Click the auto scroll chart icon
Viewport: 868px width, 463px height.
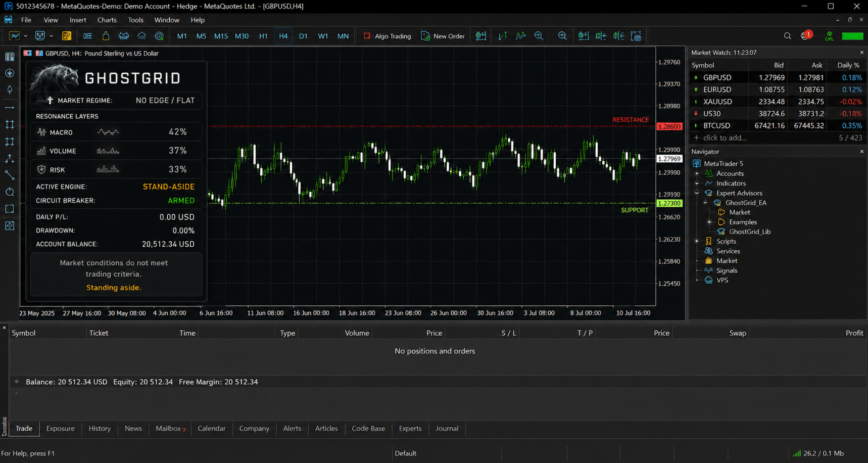tap(583, 36)
